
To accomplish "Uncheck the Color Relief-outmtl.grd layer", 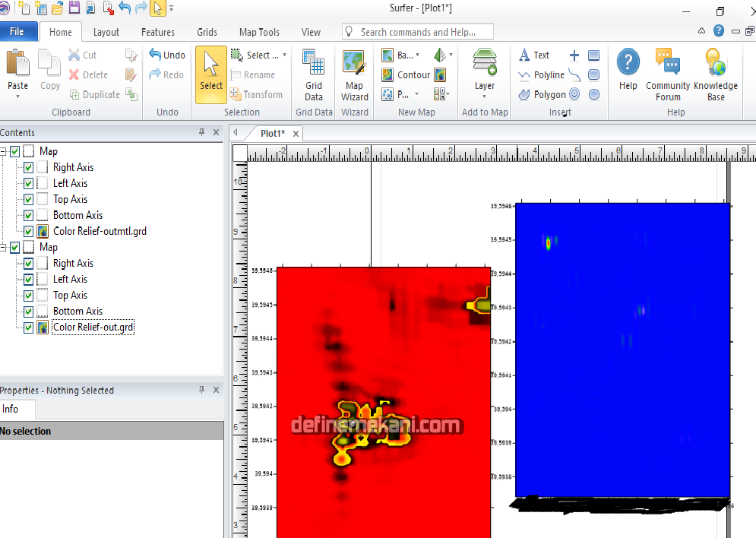I will coord(28,232).
